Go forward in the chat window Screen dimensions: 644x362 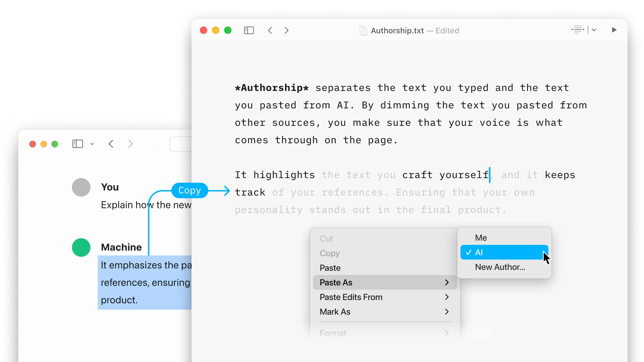[x=130, y=144]
